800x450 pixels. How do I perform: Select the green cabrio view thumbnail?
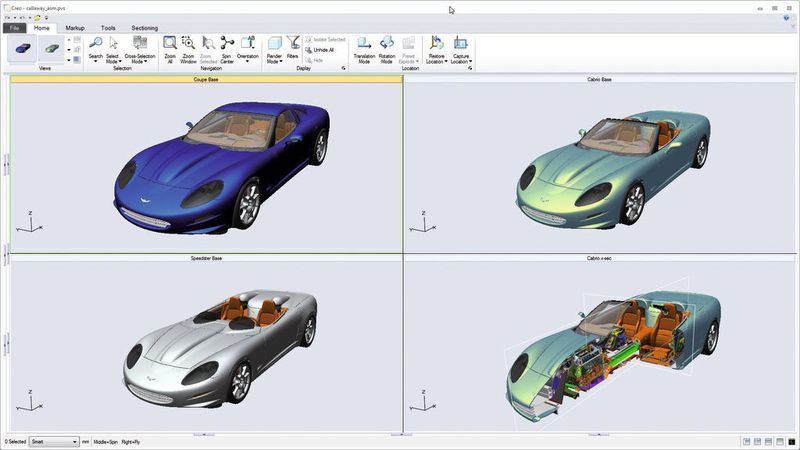click(x=50, y=48)
